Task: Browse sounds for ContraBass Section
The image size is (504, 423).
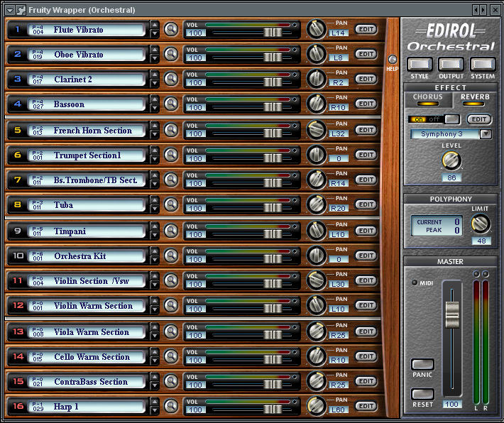Action: pyautogui.click(x=171, y=381)
